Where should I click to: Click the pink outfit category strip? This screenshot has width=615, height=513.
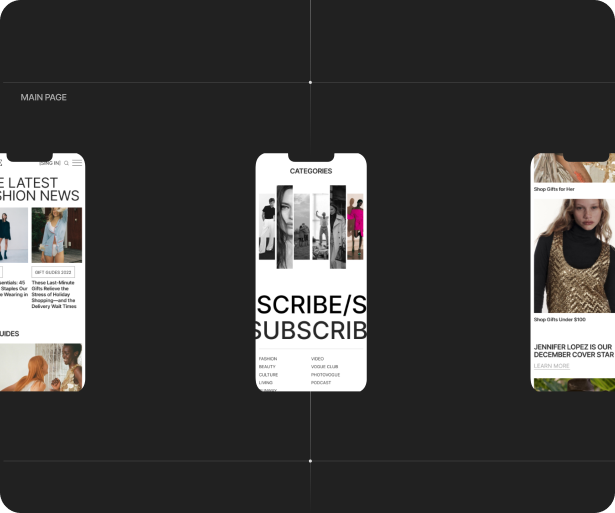pos(355,227)
